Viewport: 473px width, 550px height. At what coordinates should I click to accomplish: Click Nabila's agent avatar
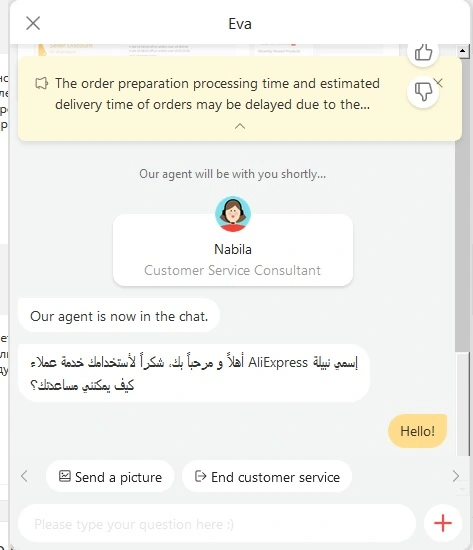point(233,214)
